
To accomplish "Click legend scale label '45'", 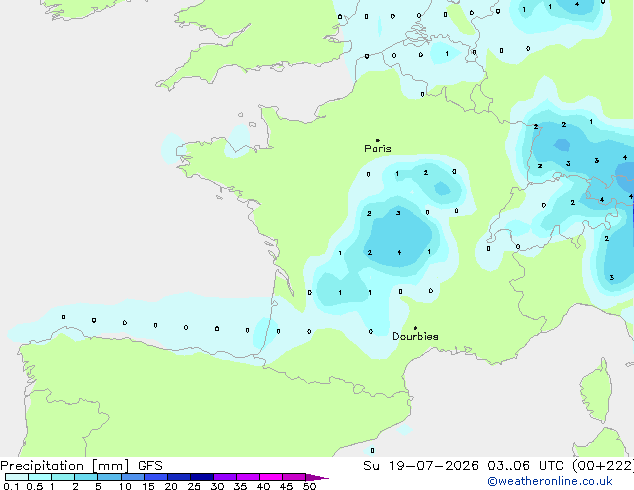I will point(286,486).
